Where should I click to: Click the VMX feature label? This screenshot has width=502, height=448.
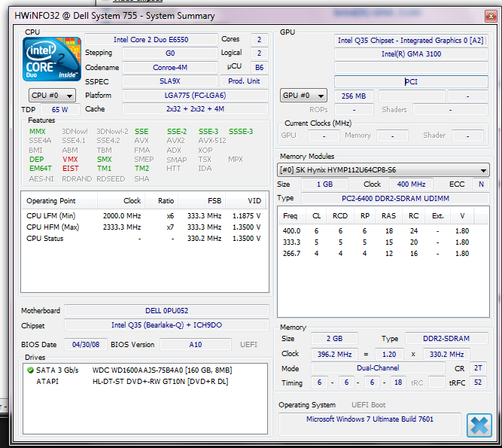(70, 159)
